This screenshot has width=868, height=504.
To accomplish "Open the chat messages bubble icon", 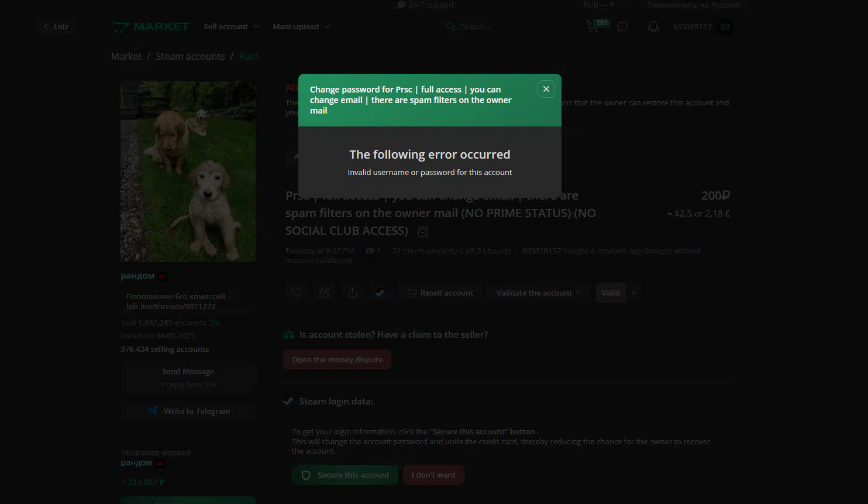I will [x=622, y=27].
